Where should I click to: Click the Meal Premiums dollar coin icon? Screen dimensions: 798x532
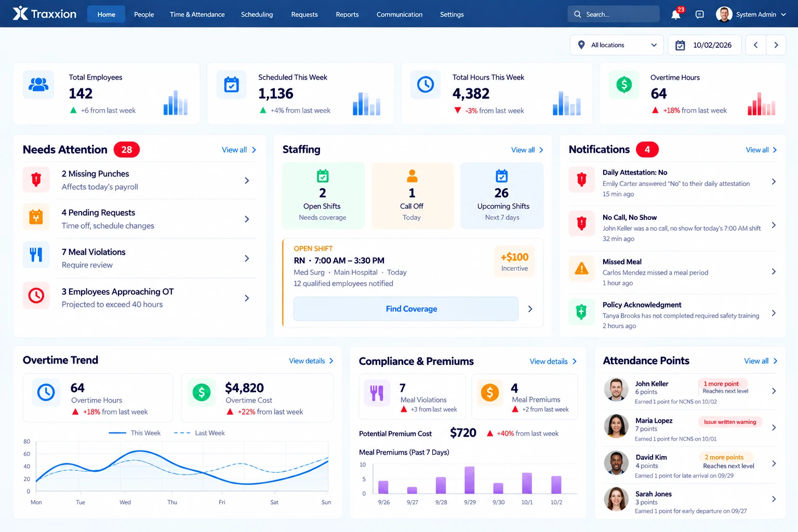tap(490, 392)
